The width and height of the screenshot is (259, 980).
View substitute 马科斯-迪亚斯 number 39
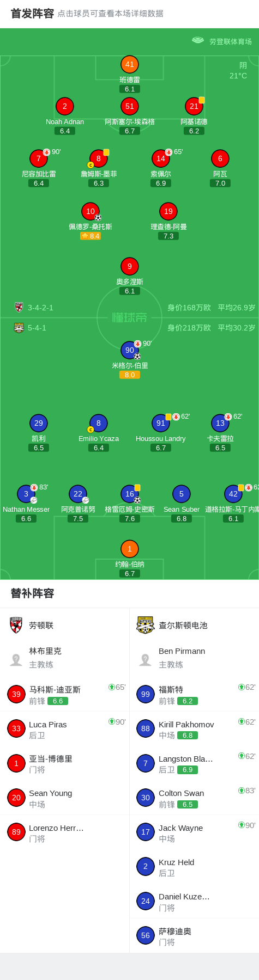pyautogui.click(x=65, y=694)
